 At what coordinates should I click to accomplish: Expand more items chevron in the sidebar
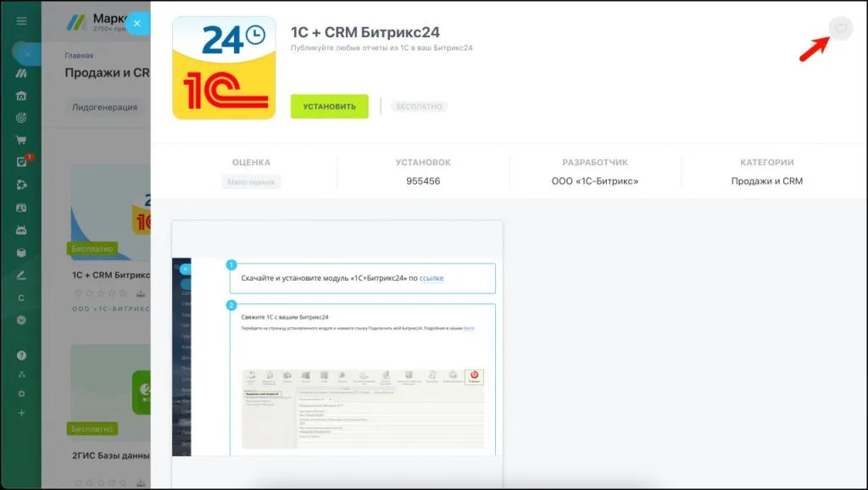click(21, 320)
